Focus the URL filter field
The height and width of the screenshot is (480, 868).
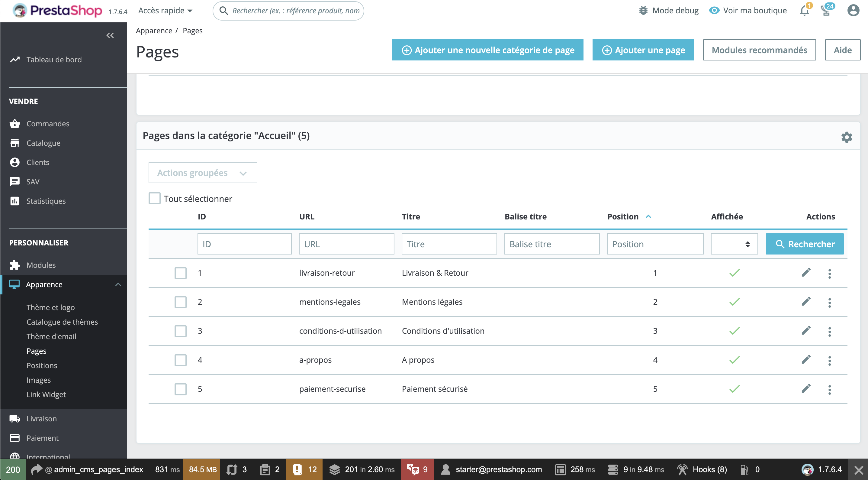coord(346,244)
